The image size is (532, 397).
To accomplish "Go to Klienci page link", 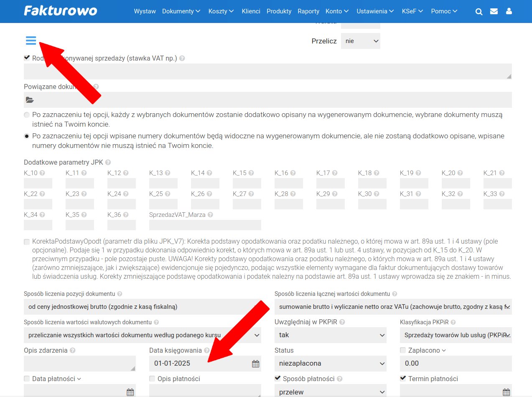I will click(251, 11).
